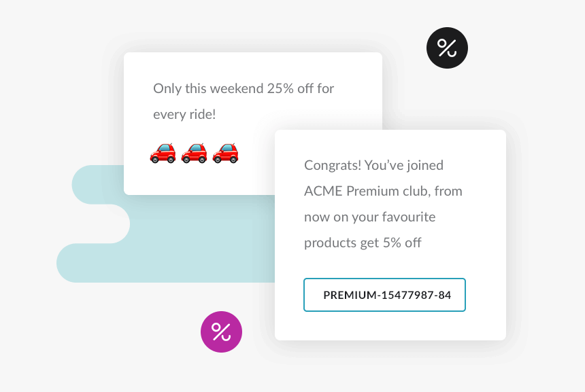Image resolution: width=585 pixels, height=392 pixels.
Task: Click the "Only this weekend" message line
Action: click(244, 88)
